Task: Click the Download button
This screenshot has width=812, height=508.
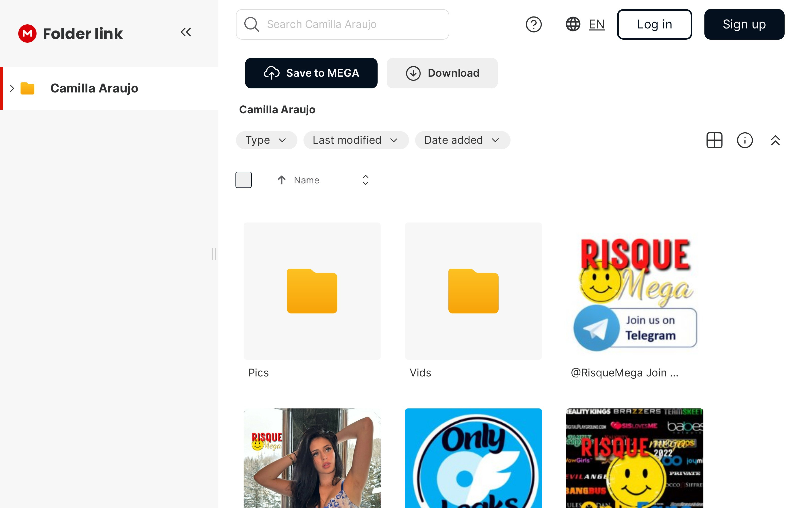Action: point(442,73)
